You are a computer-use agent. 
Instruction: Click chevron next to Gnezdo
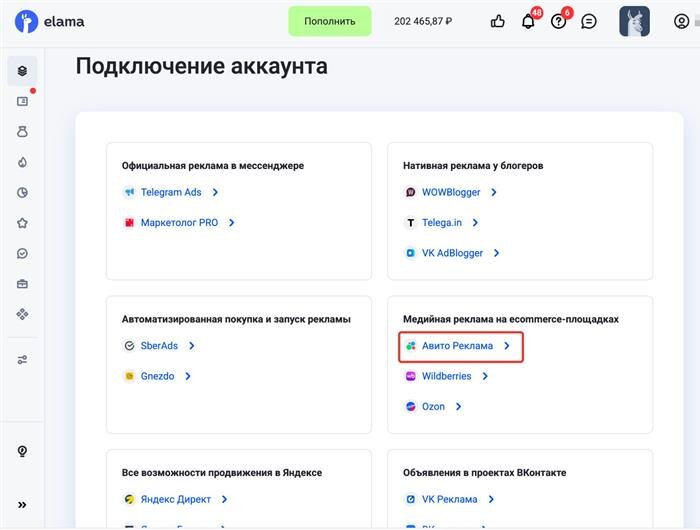pos(188,376)
